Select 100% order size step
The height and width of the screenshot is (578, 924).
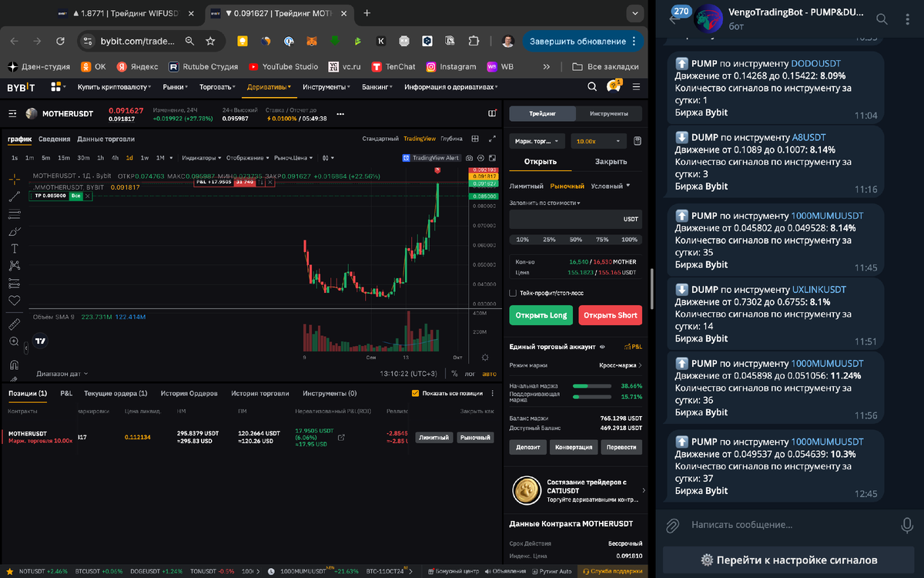tap(629, 240)
